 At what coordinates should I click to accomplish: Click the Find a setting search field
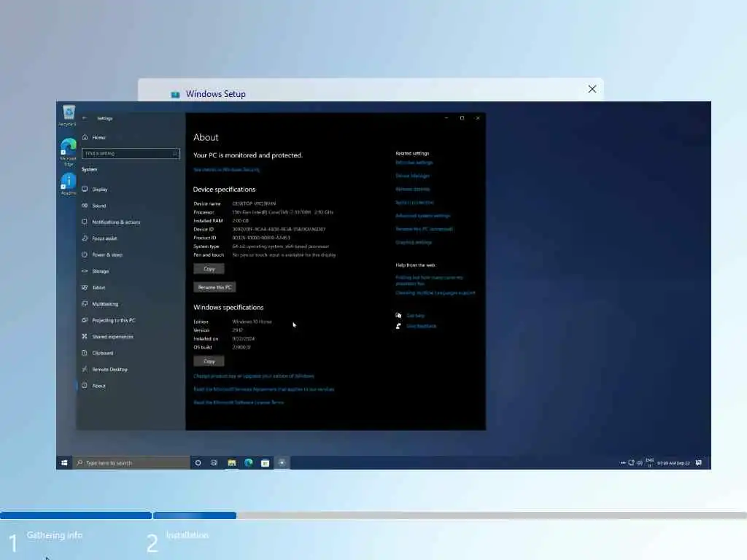[x=131, y=153]
